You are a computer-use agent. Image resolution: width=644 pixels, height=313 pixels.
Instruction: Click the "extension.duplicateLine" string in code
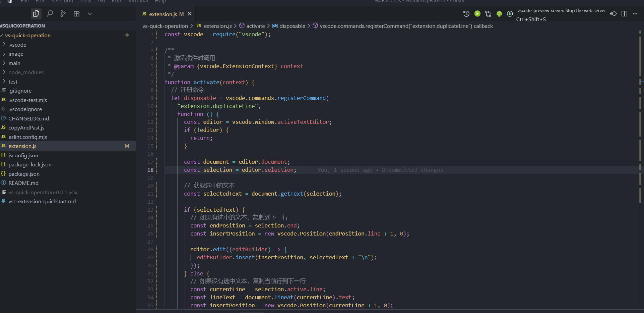point(218,106)
